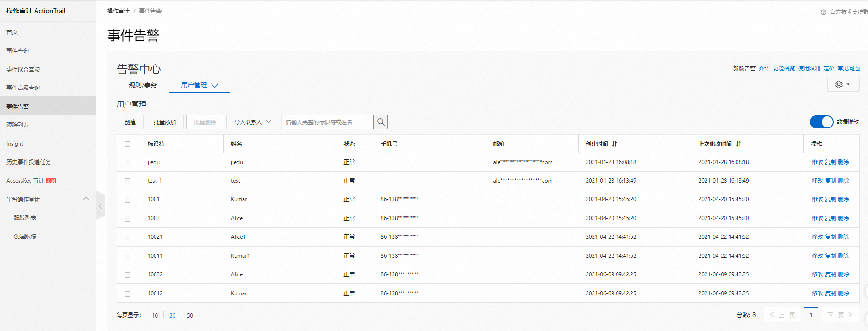The height and width of the screenshot is (331, 868).
Task: Show 10 items per page
Action: click(x=155, y=316)
